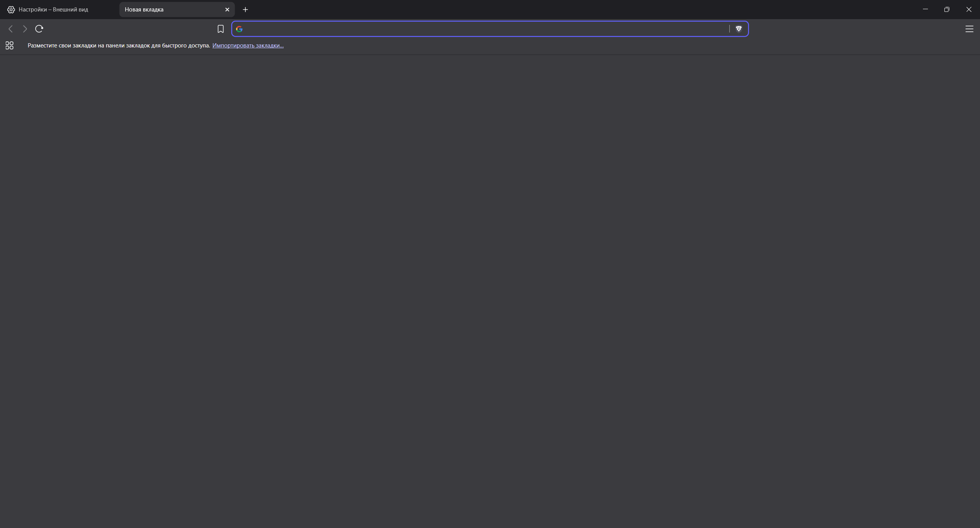Click the Google search engine icon

pyautogui.click(x=240, y=29)
